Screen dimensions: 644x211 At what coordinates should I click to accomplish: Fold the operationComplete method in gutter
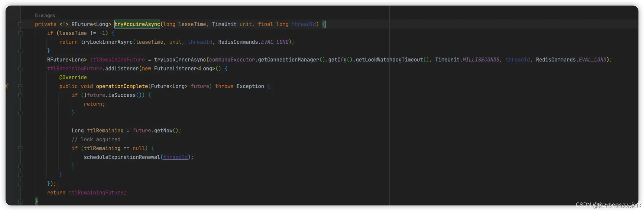[20, 86]
